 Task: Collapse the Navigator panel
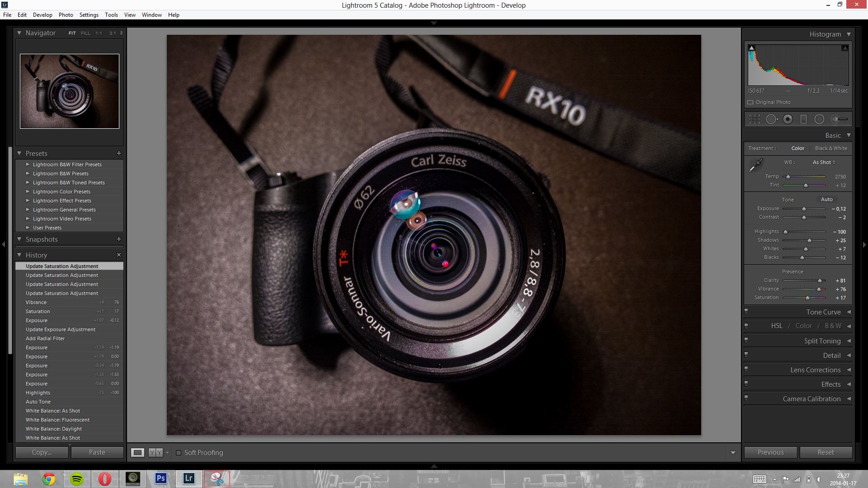[x=19, y=33]
